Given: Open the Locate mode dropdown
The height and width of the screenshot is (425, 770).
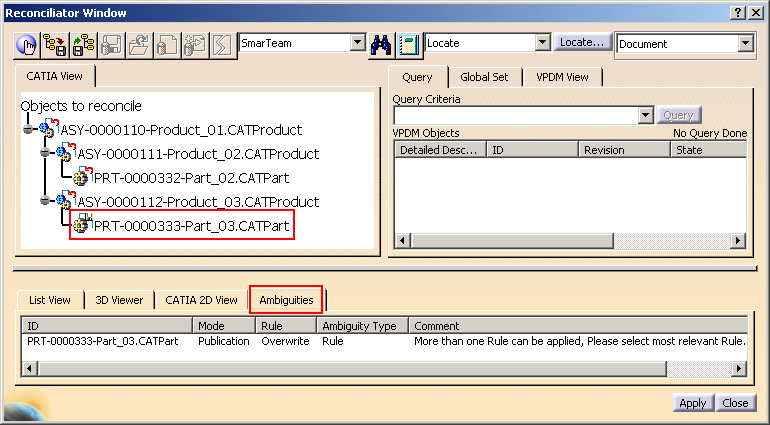Looking at the screenshot, I should tap(543, 43).
